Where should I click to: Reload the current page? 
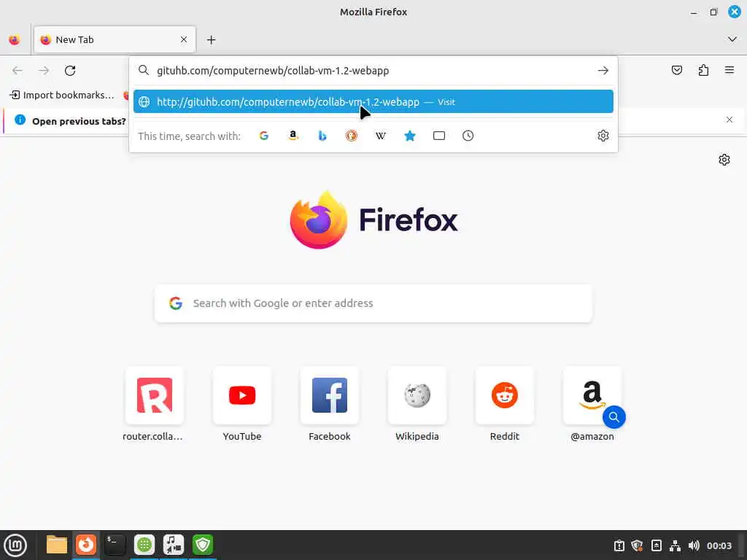70,71
